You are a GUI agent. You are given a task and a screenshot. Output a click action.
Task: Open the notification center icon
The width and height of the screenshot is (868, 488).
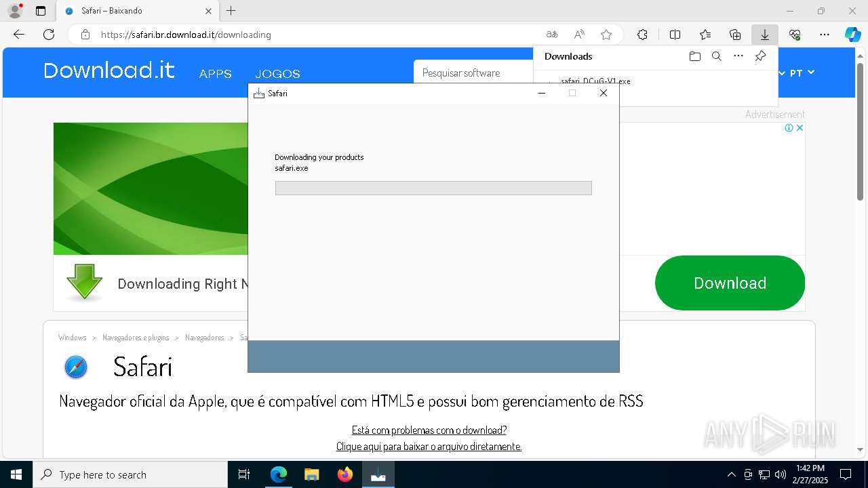click(846, 474)
